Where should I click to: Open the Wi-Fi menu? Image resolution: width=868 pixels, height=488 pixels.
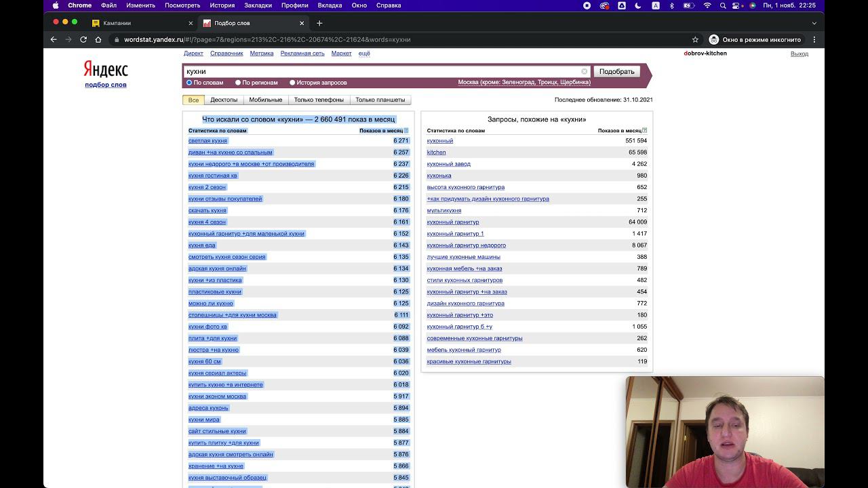pos(707,5)
